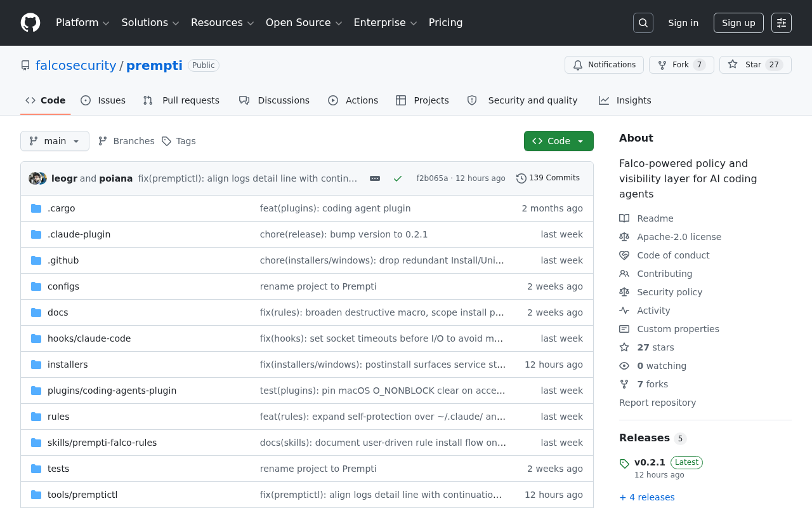Open the main branch selector dropdown
Viewport: 812px width, 508px height.
(x=55, y=141)
